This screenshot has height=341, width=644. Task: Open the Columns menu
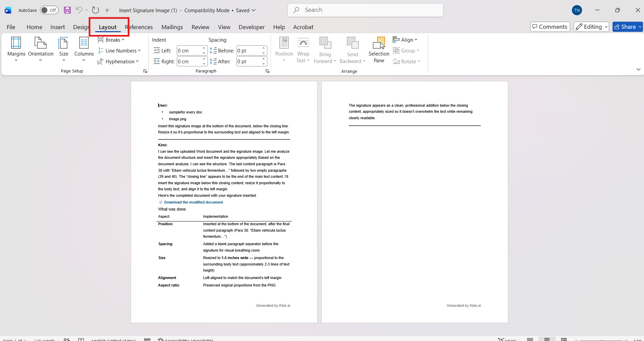[x=84, y=49]
